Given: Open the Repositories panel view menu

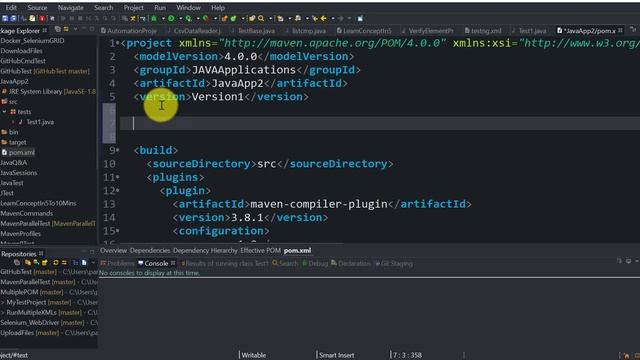Looking at the screenshot, I should coord(93,262).
